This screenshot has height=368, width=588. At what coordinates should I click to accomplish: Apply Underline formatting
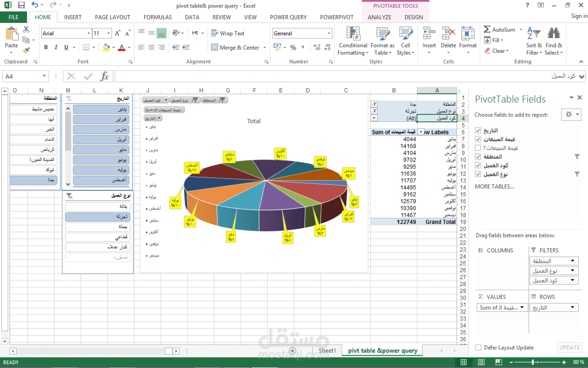(66, 47)
